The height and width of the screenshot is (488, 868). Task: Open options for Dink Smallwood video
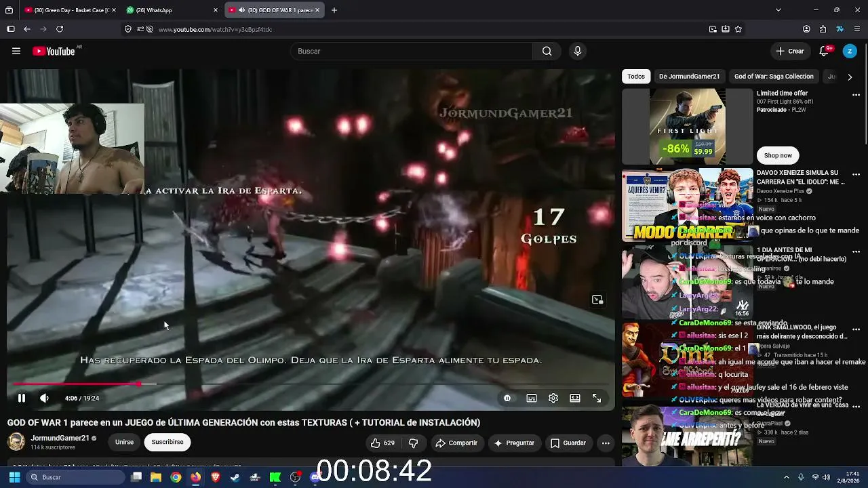pos(856,329)
